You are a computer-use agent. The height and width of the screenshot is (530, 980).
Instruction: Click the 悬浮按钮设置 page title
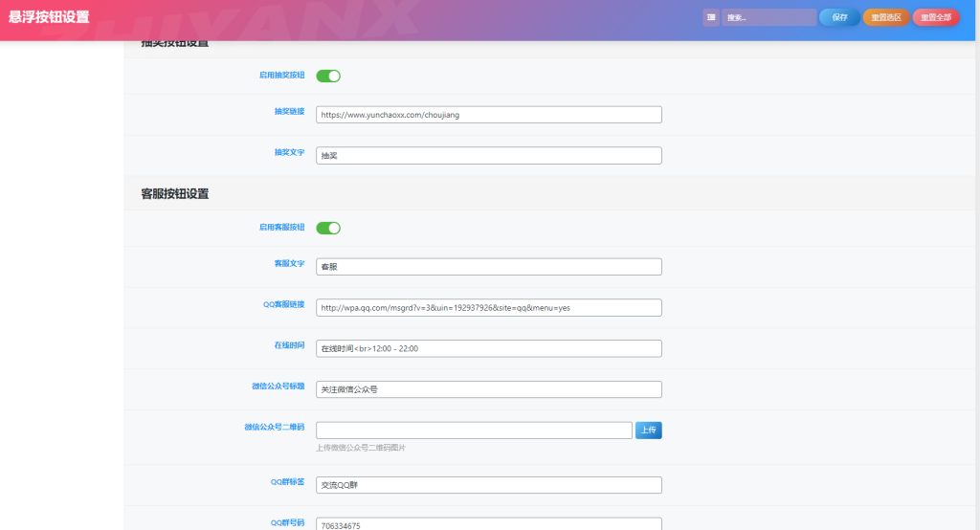49,17
